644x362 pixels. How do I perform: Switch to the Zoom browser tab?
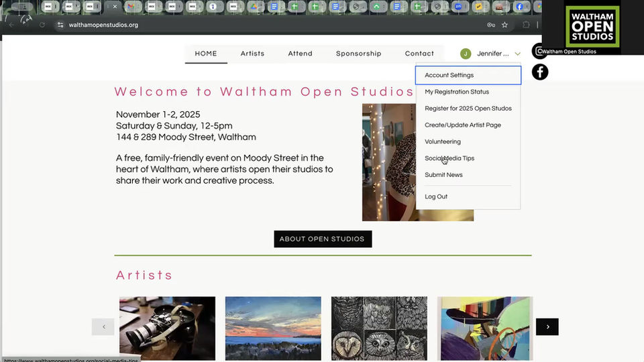tap(458, 7)
